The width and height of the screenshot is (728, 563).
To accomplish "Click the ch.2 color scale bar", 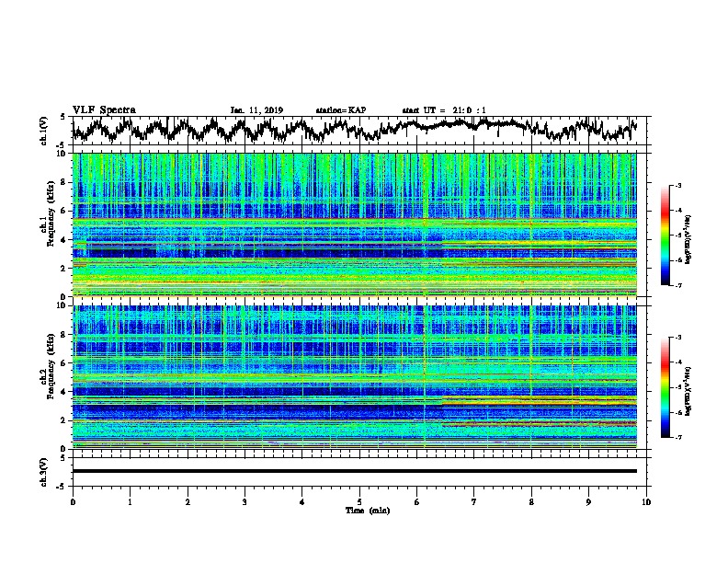I will coord(665,387).
